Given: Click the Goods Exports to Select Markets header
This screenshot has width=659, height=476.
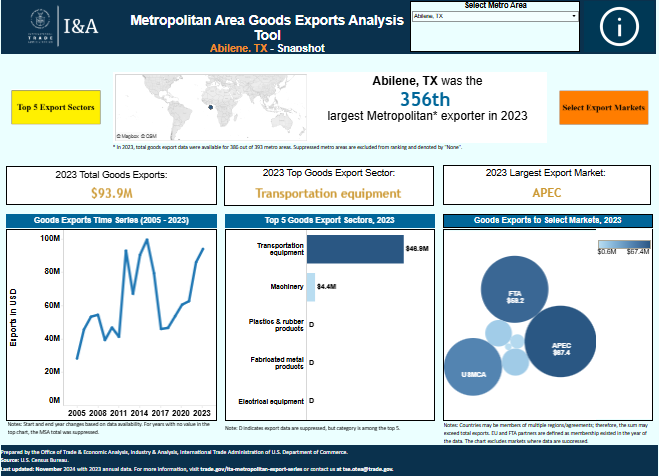Looking at the screenshot, I should click(x=548, y=221).
